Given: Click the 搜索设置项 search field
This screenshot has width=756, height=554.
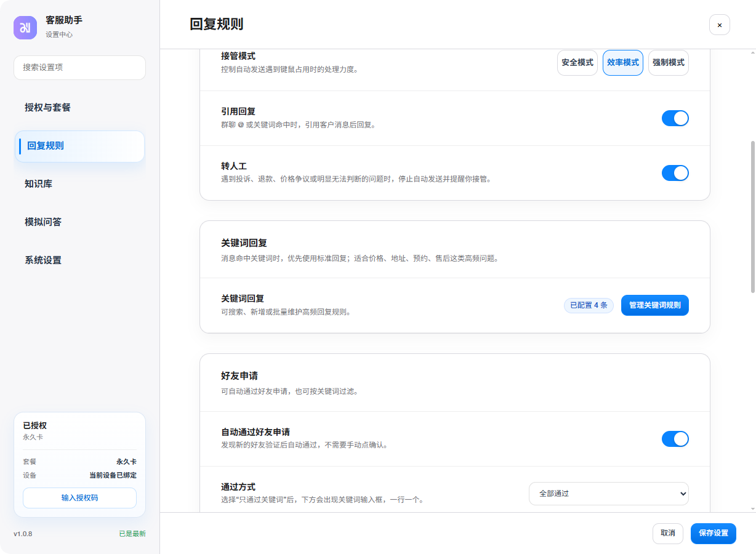Looking at the screenshot, I should 79,68.
